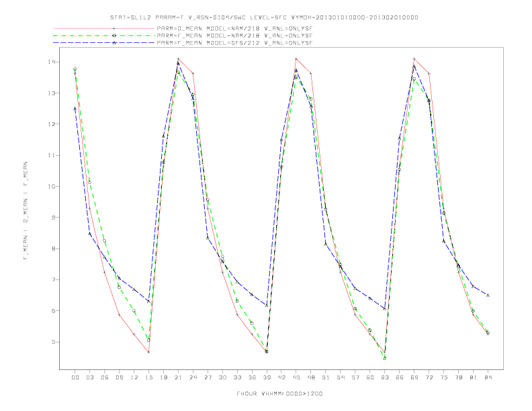Click the blue dashed line legend sample
The image size is (532, 411).
(x=104, y=43)
